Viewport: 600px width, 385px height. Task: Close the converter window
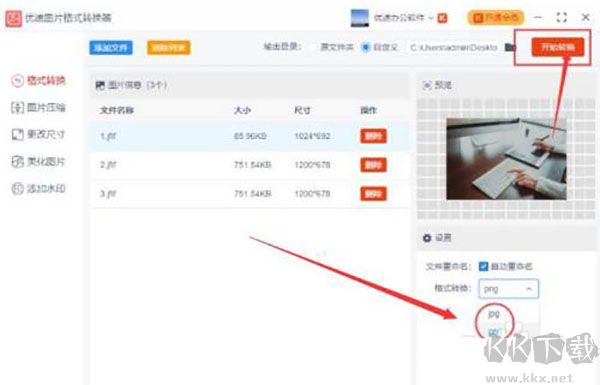[x=585, y=18]
